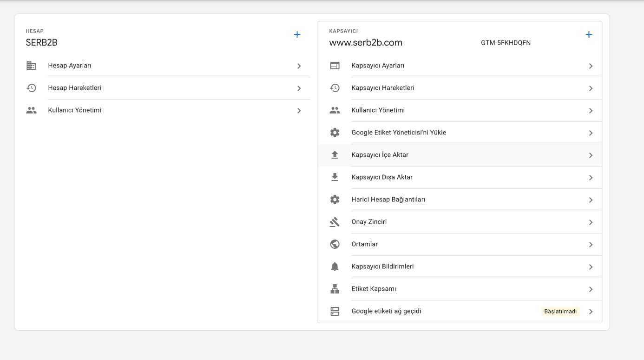The width and height of the screenshot is (644, 360).
Task: Select the Google etiketi ağ geçidi entry
Action: coord(386,311)
